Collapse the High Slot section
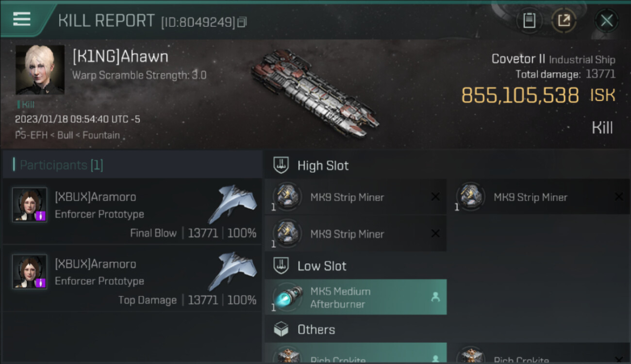Screen dimensions: 631x364 (x=282, y=165)
